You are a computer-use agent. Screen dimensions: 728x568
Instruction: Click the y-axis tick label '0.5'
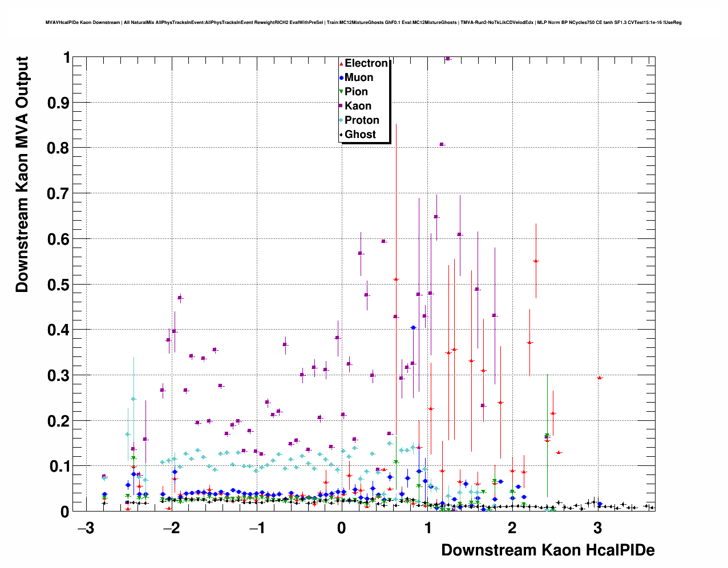(59, 285)
